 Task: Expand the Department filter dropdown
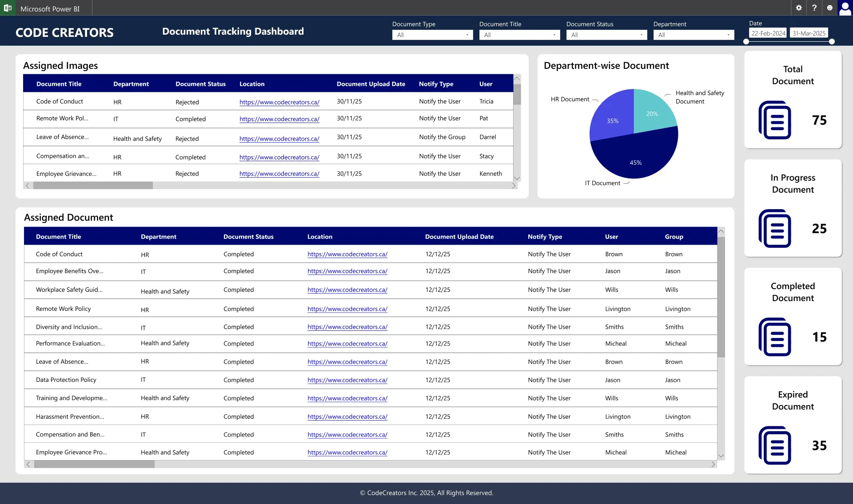tap(729, 35)
